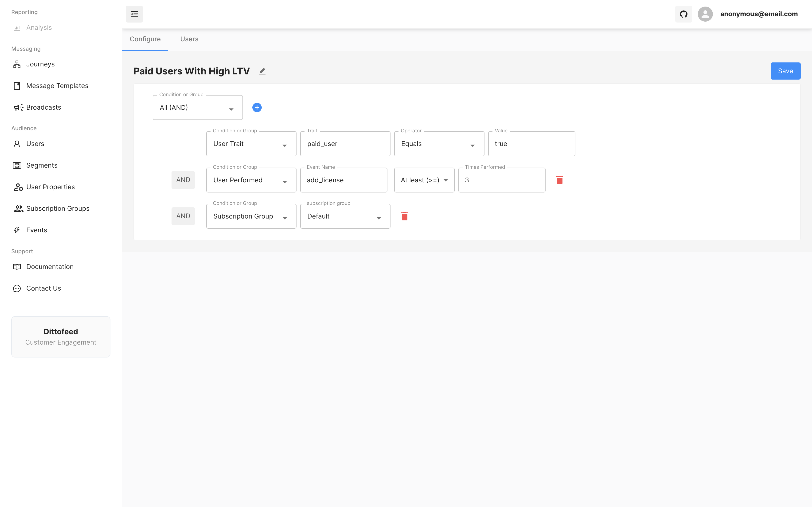
Task: Select the Configure tab
Action: click(145, 39)
